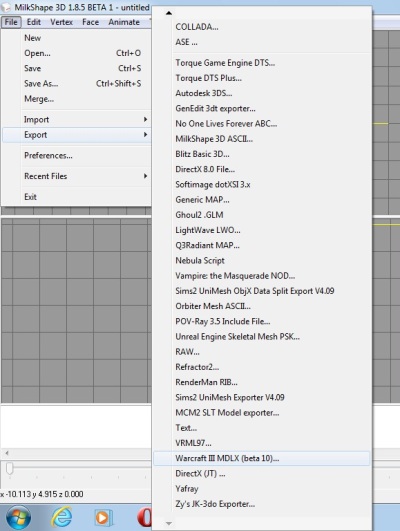Select Zy's JK-3do Exporter...
This screenshot has height=531, width=400.
pos(261,504)
